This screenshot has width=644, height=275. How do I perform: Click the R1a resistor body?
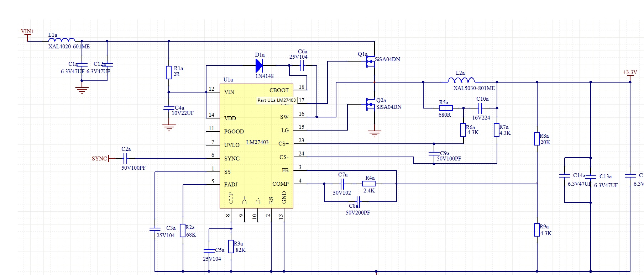[169, 72]
